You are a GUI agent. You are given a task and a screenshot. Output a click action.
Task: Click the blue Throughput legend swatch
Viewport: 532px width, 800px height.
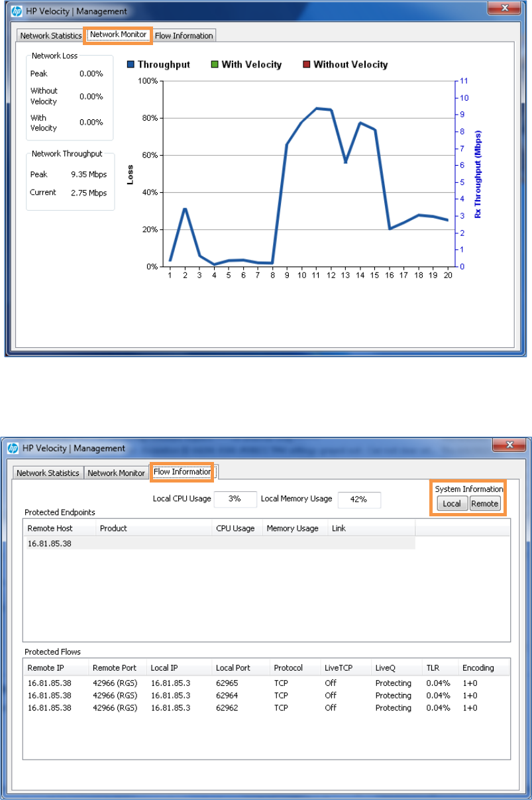tap(131, 65)
